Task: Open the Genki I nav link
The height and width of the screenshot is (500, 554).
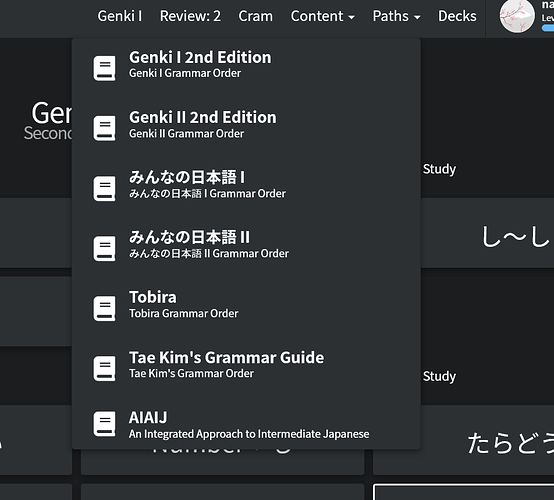Action: click(119, 16)
